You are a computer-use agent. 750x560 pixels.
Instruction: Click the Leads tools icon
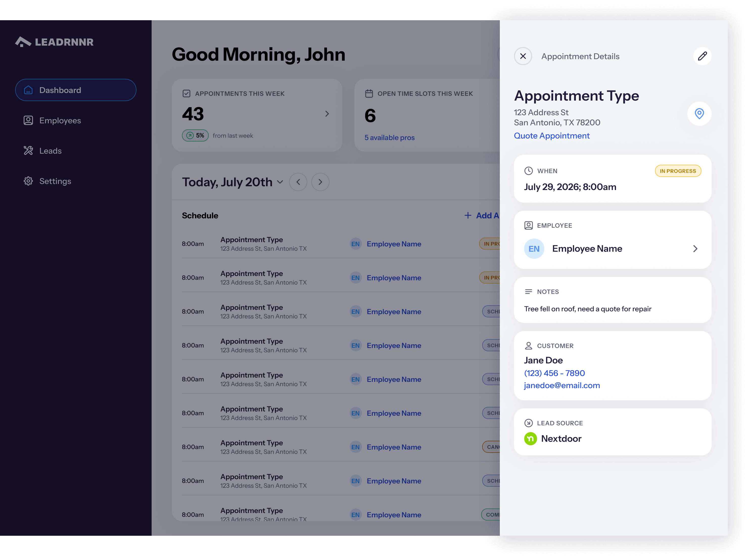tap(28, 151)
